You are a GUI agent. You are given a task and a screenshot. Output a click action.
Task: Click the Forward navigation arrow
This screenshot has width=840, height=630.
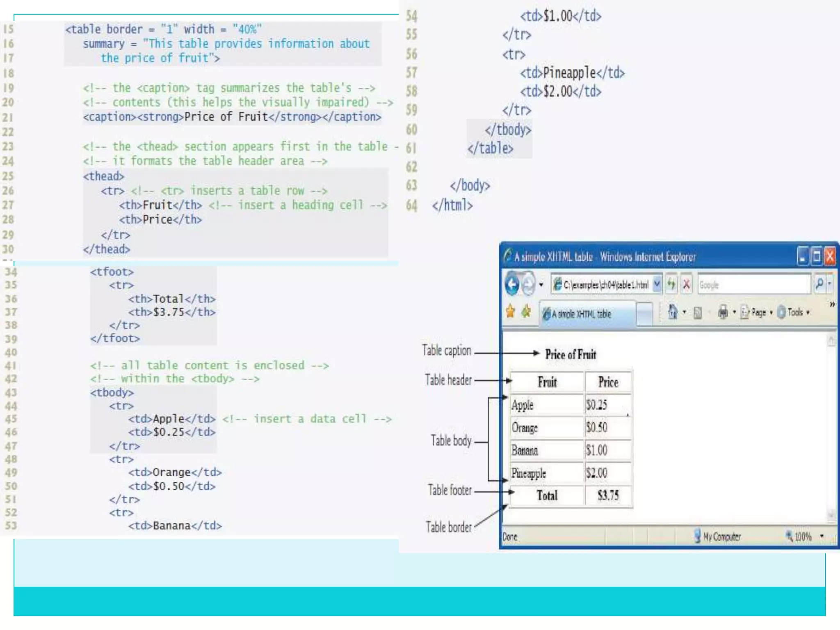tap(529, 284)
